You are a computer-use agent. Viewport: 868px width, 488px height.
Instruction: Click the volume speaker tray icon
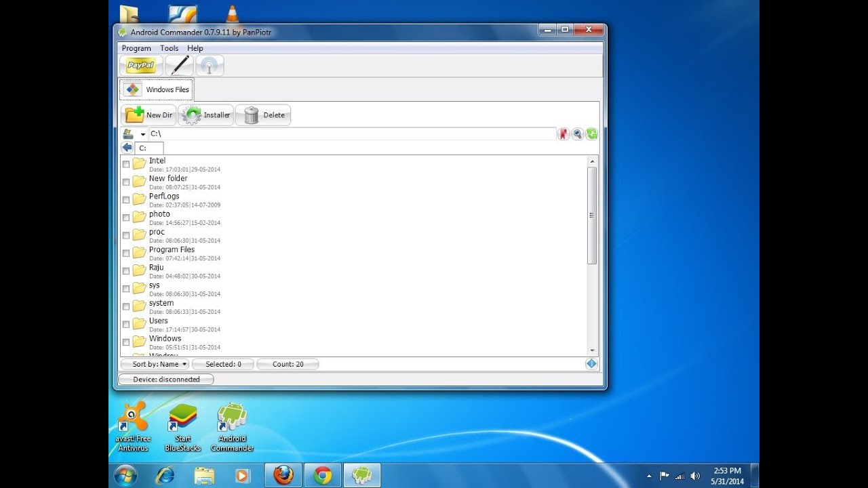[694, 476]
